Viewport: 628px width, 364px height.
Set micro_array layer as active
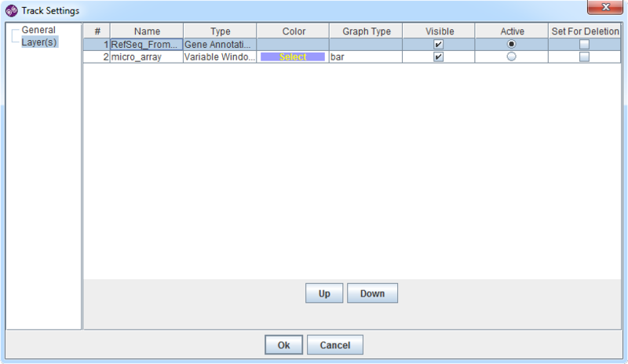pos(512,56)
